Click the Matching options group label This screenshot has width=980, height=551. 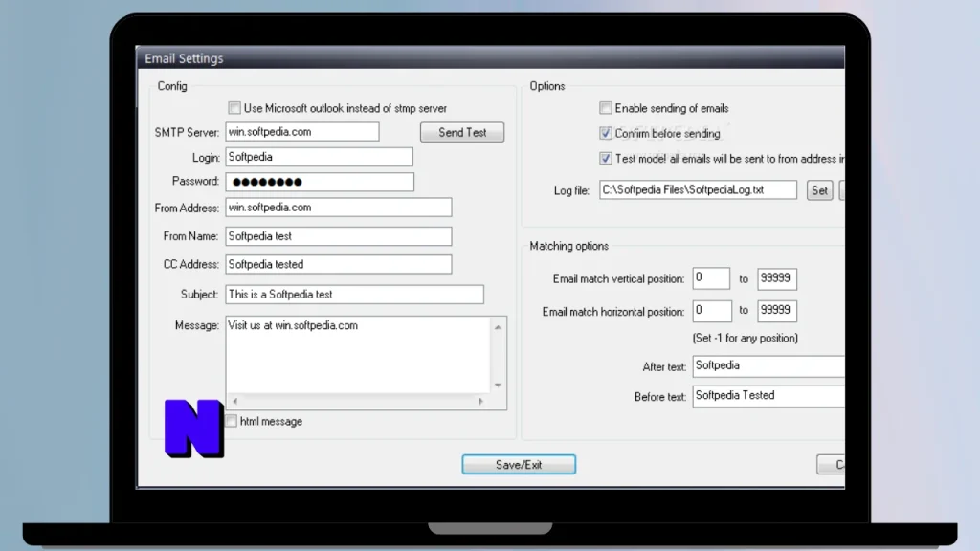click(568, 246)
